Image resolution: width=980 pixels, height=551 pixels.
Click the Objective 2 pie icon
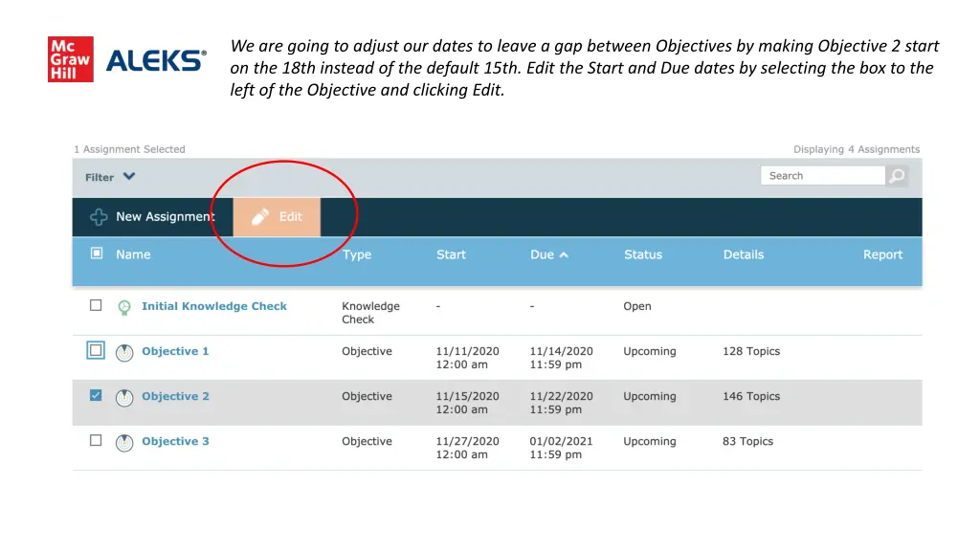click(124, 398)
